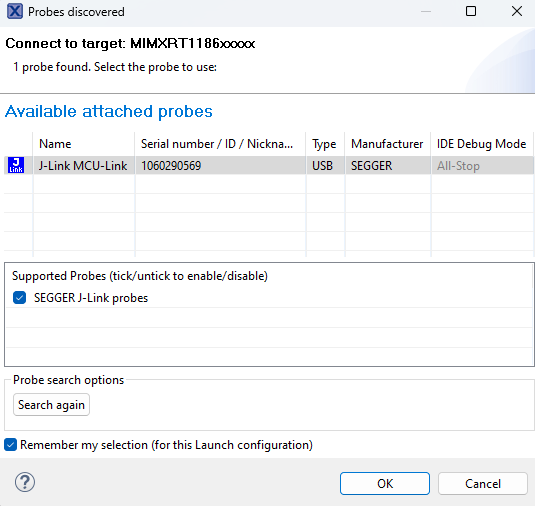Minimize the Probes discovered dialog
This screenshot has width=535, height=506.
(x=426, y=12)
